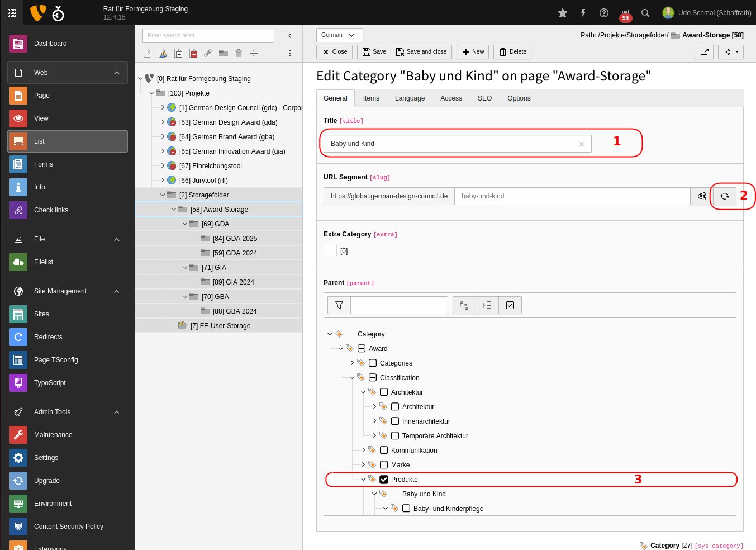Click the bookmarks star icon

pos(563,13)
